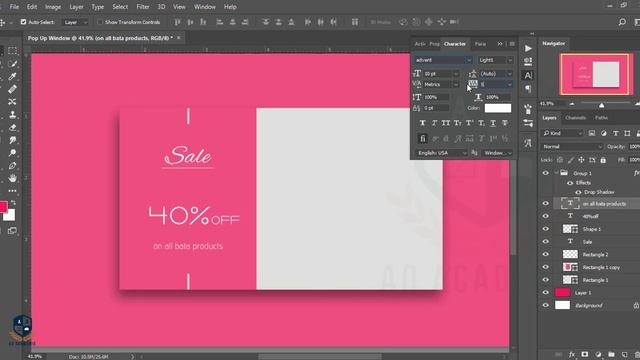Enable Show Transform Controls checkbox
The width and height of the screenshot is (640, 360).
coord(100,22)
